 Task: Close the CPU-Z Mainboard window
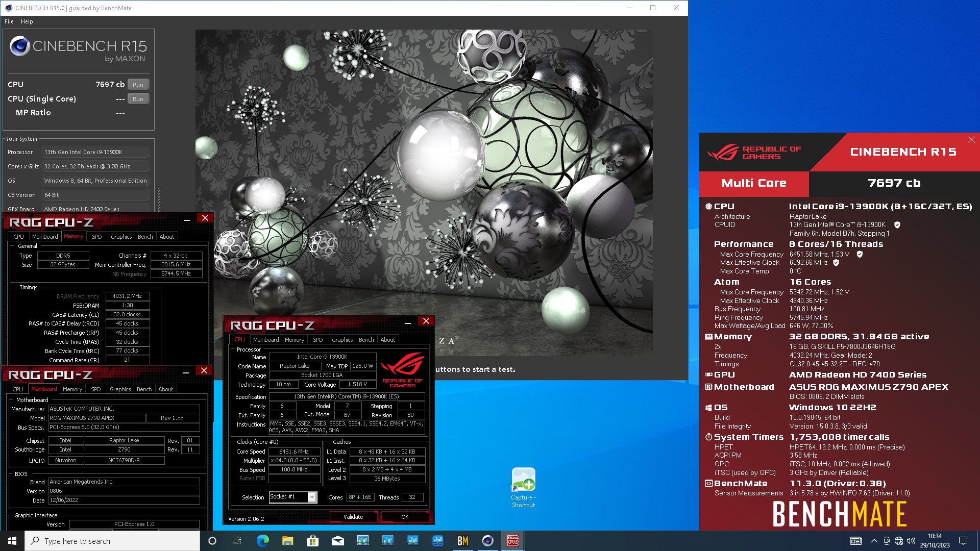tap(204, 370)
